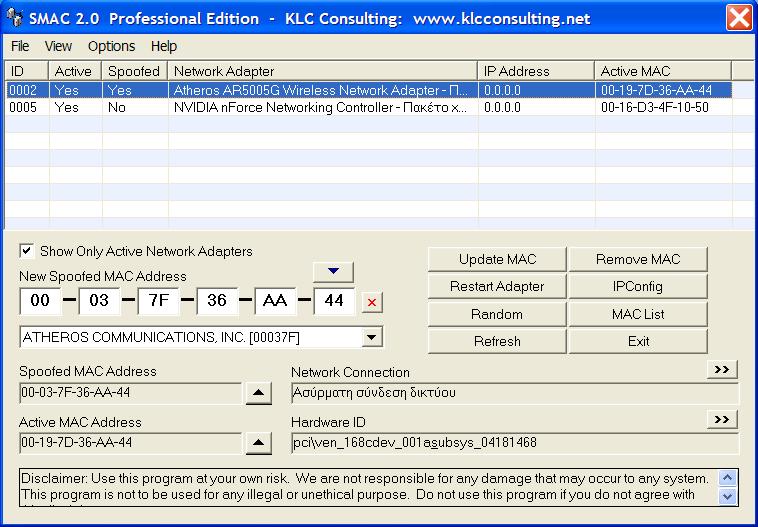Screen dimensions: 758x527
Task: Sort by the IP Address column header
Action: [x=536, y=71]
